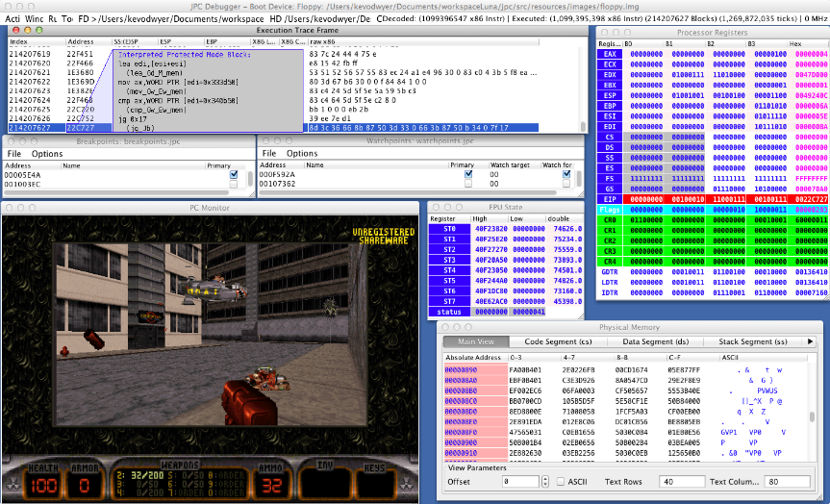Click the Breakpoints list scrollbar
This screenshot has height=504, width=830.
[250, 179]
